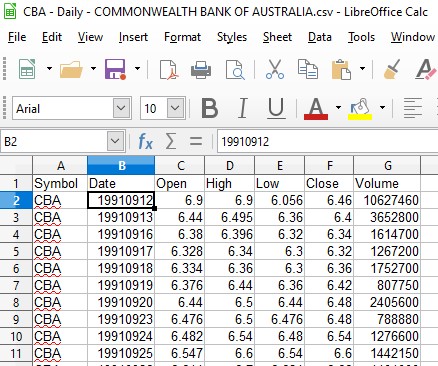Click the Copy icon
The width and height of the screenshot is (438, 366).
click(308, 69)
